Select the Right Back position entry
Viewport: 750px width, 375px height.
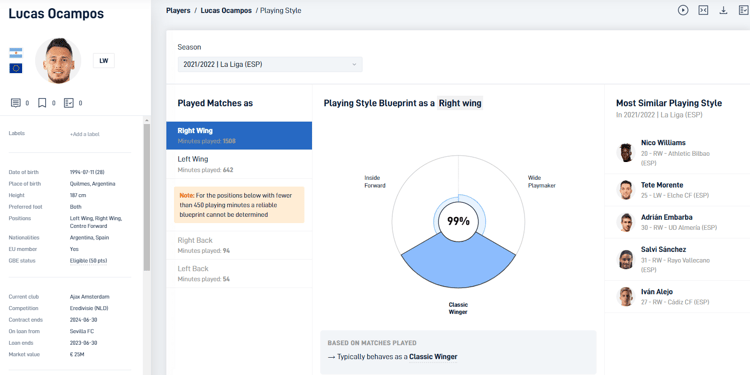click(239, 245)
